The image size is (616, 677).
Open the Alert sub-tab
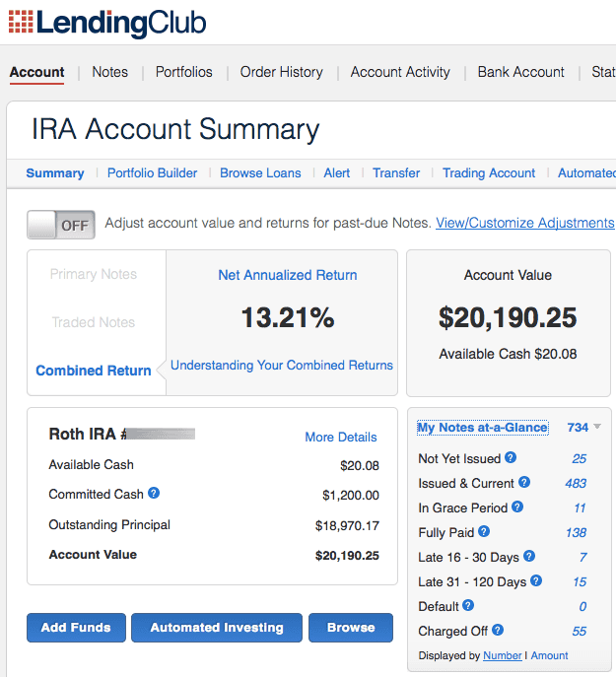(336, 173)
